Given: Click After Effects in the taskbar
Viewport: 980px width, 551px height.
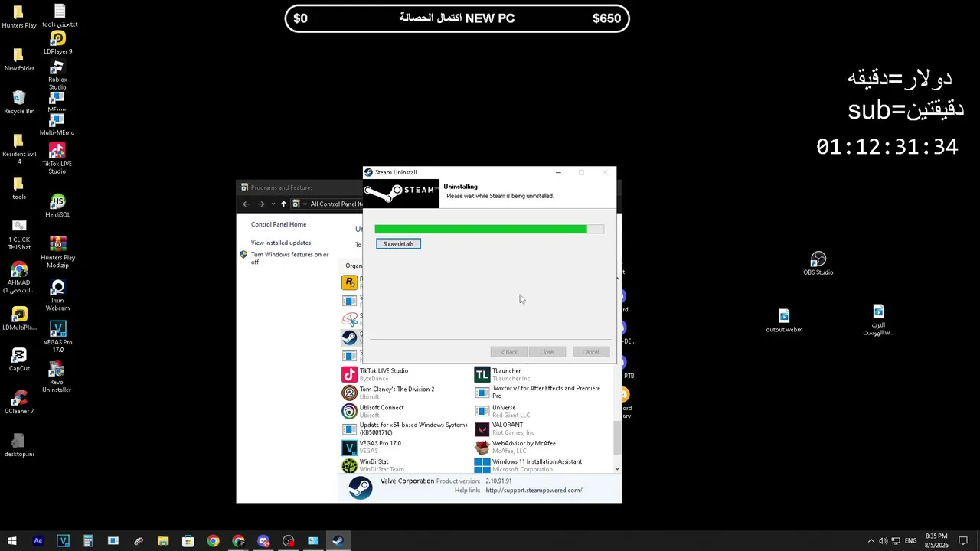Looking at the screenshot, I should click(x=38, y=541).
